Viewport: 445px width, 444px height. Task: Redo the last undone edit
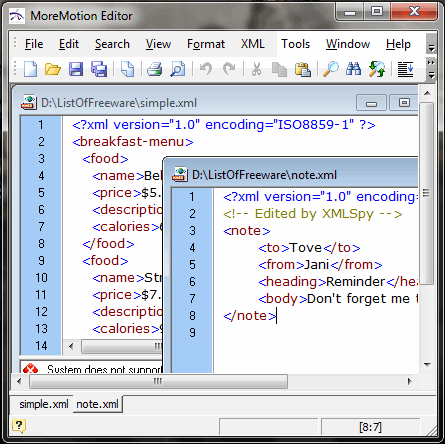(x=229, y=69)
